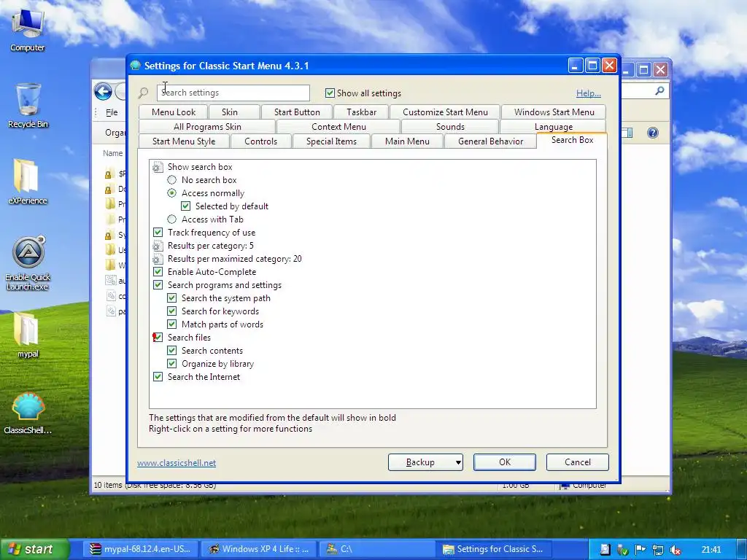Click the Classic Shell title bar shell icon
747x560 pixels.
click(136, 65)
